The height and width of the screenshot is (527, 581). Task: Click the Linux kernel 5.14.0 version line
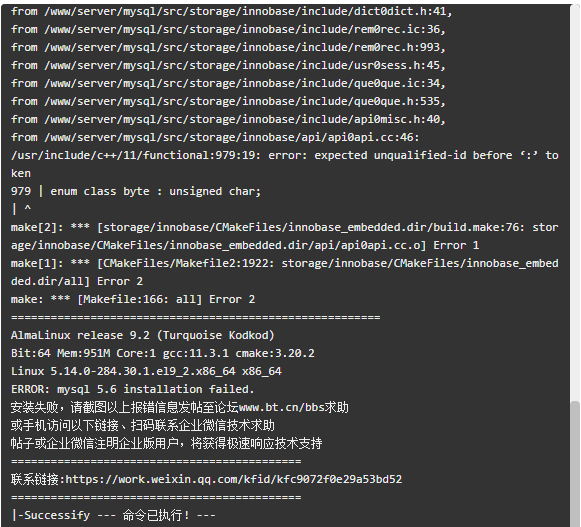[146, 371]
